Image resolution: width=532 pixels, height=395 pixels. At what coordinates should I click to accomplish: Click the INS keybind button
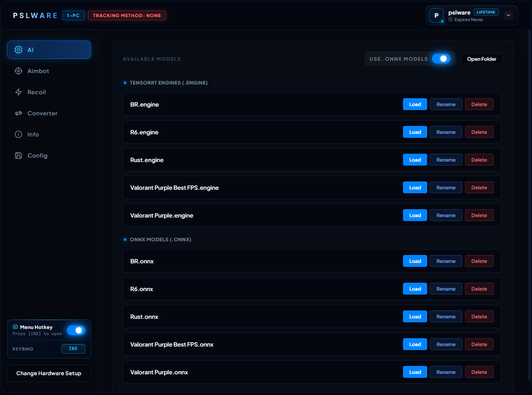coord(73,349)
